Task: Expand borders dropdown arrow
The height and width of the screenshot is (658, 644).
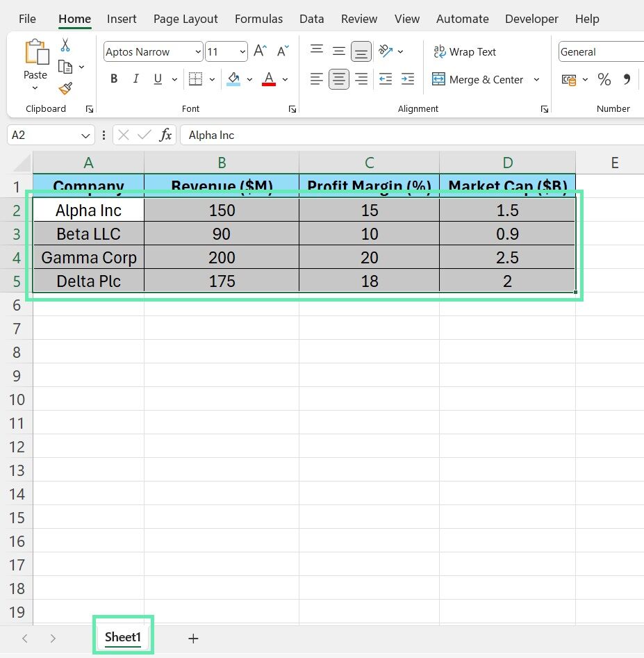Action: pyautogui.click(x=212, y=79)
